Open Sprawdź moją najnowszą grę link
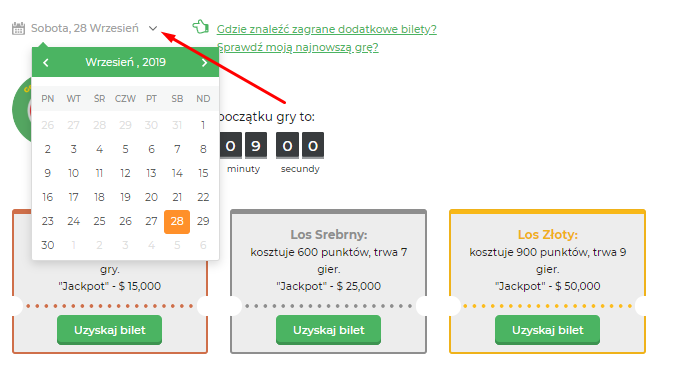This screenshot has width=674, height=384. (x=297, y=47)
